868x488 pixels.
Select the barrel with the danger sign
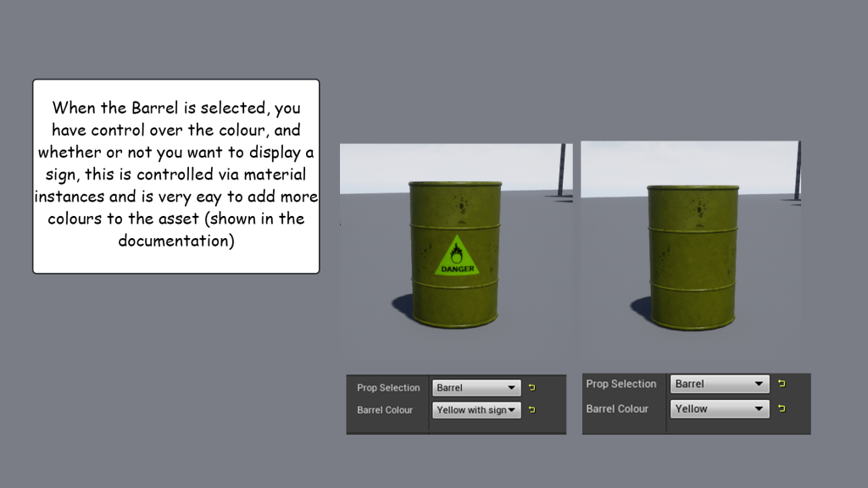[x=455, y=220]
